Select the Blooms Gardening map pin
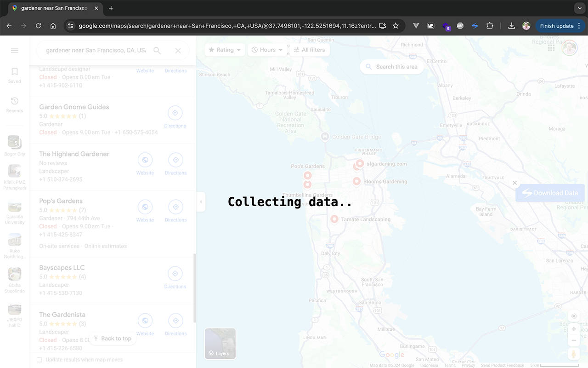The width and height of the screenshot is (588, 368). click(x=356, y=181)
